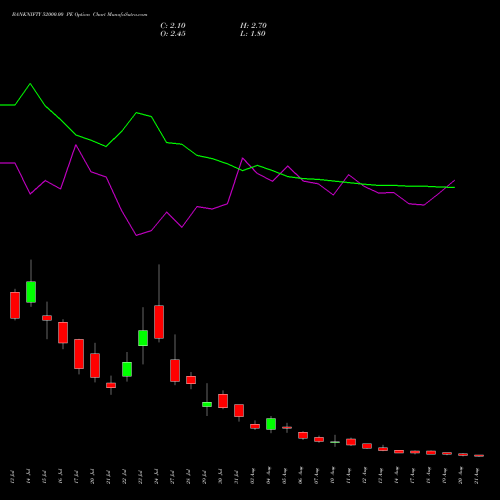
Task: Click the 03 Aug date label
Action: click(x=253, y=476)
